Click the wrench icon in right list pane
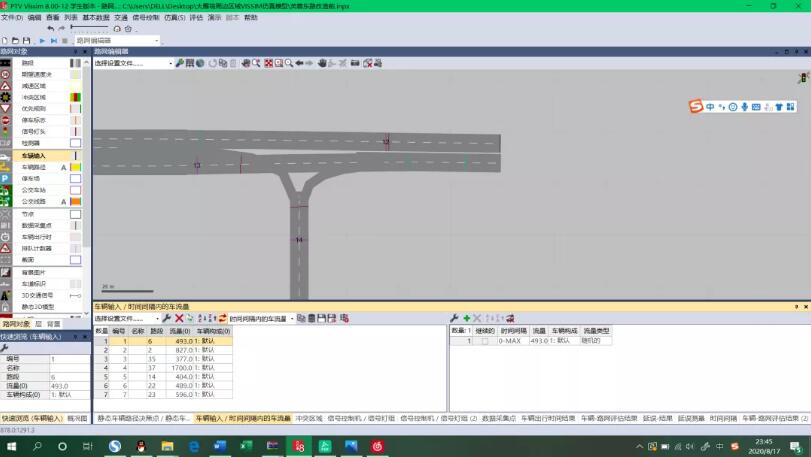 point(454,318)
